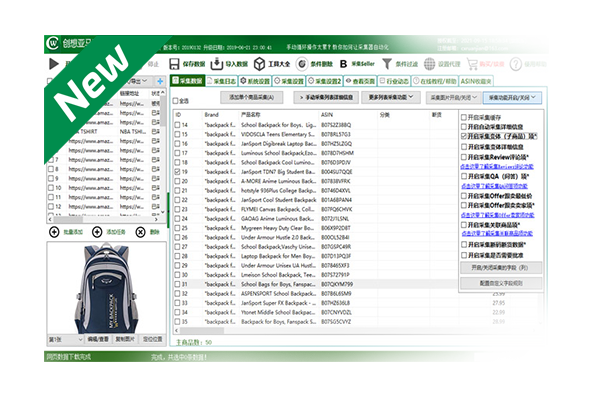Click the task list vertical scrollbar down arrow

point(163,212)
